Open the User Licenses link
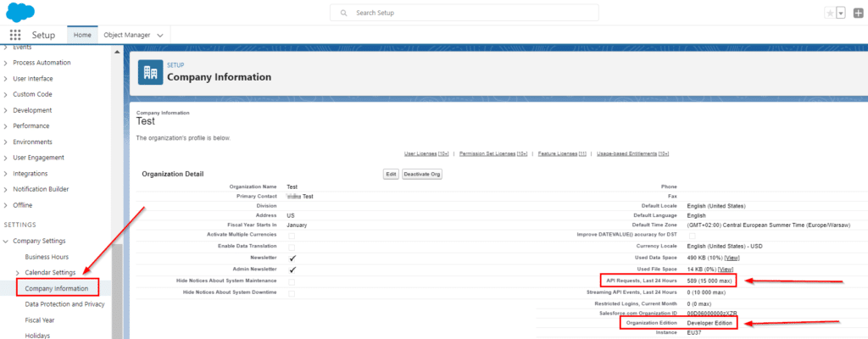 426,153
